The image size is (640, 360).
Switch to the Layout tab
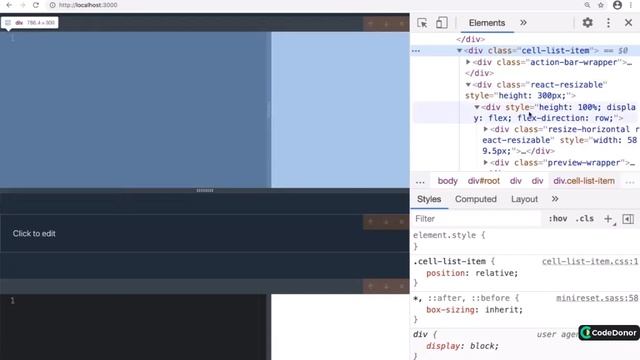click(x=524, y=199)
